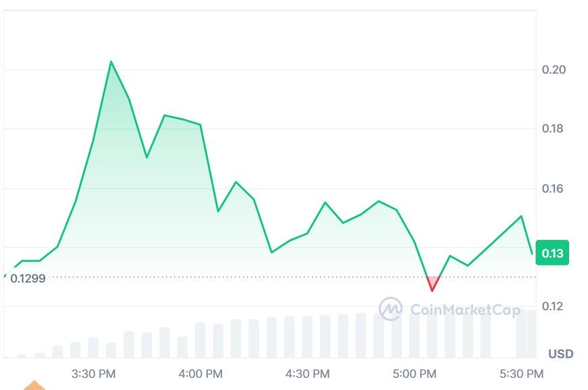Click the 0.20 price axis label
The width and height of the screenshot is (588, 390).
coord(554,70)
